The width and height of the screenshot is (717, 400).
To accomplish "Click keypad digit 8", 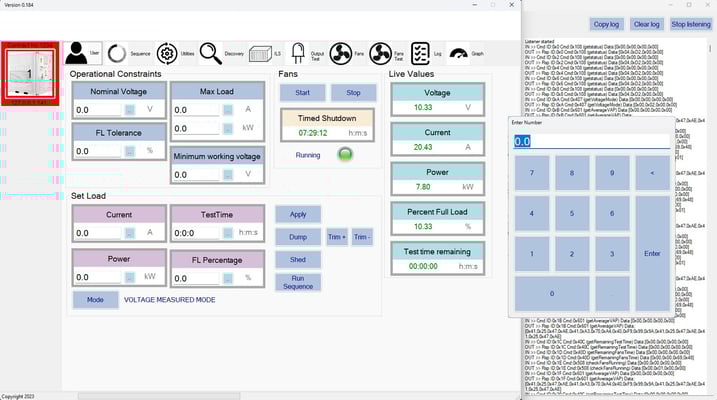I will coord(572,173).
